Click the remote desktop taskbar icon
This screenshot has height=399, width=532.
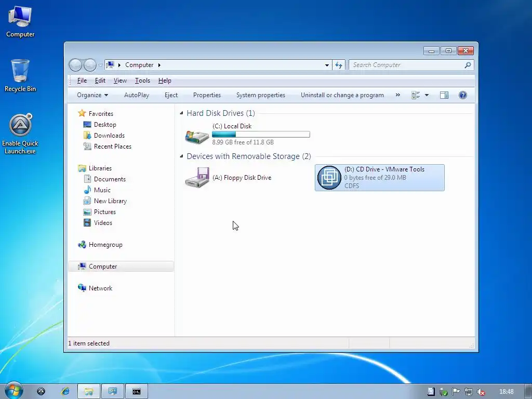(113, 392)
